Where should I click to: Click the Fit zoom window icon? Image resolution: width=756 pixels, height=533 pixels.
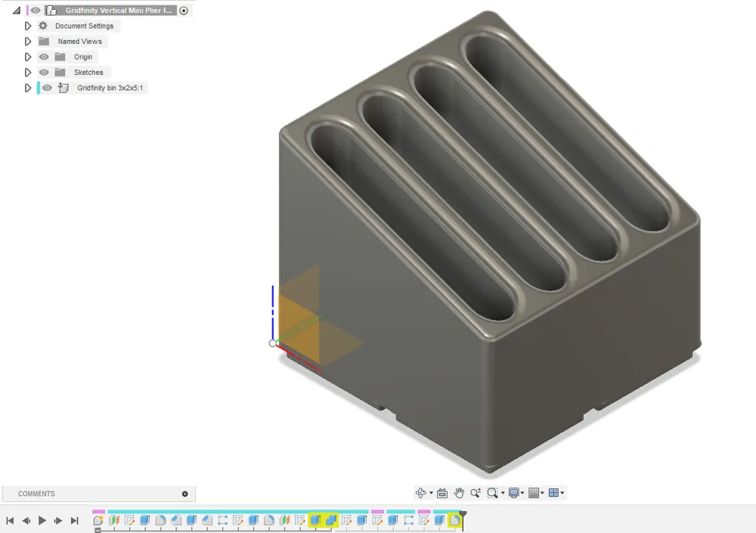point(493,492)
